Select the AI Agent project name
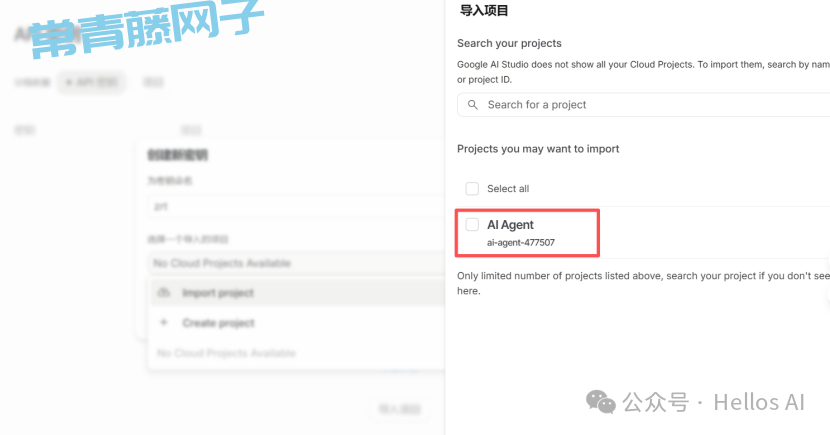The image size is (830, 435). pos(510,225)
